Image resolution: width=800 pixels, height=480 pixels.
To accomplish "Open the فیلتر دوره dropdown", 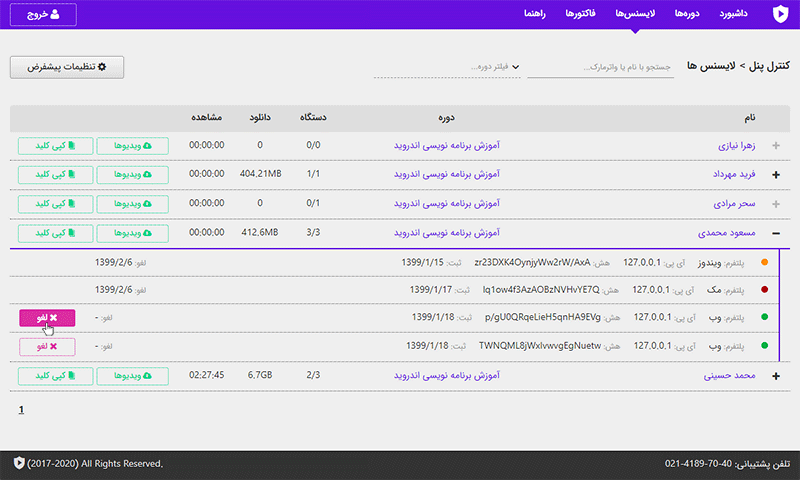I will [x=447, y=67].
